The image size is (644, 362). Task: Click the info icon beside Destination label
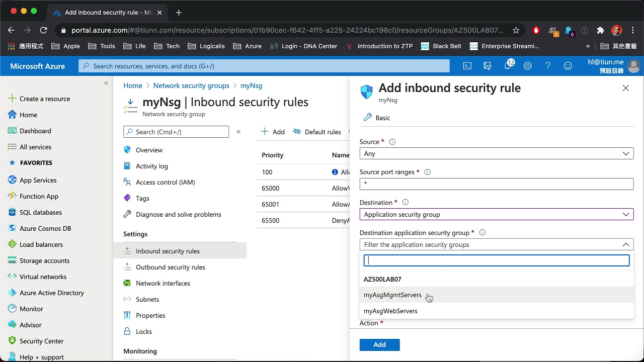[405, 202]
